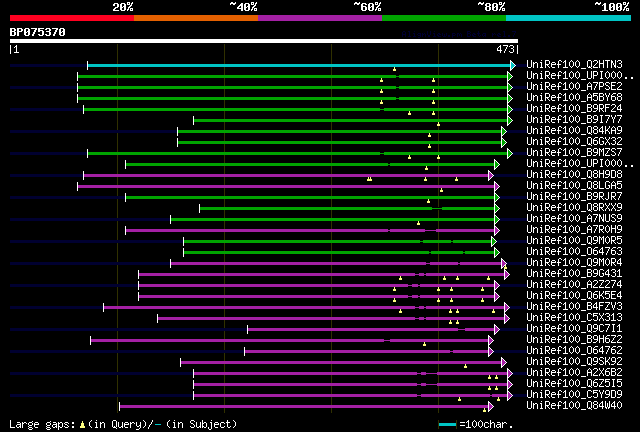
Task: Click the cyan ~100% legend color segment
Action: pyautogui.click(x=568, y=18)
